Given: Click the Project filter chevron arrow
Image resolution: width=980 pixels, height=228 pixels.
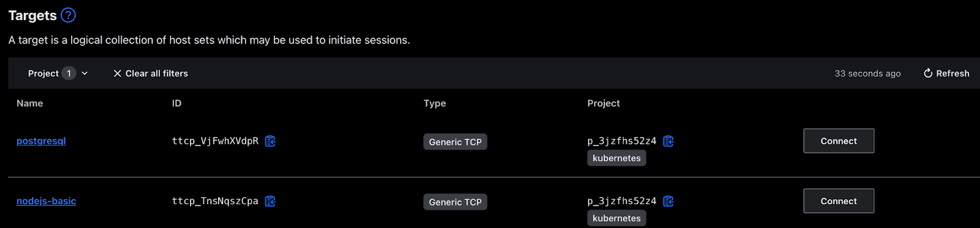Looking at the screenshot, I should (85, 73).
